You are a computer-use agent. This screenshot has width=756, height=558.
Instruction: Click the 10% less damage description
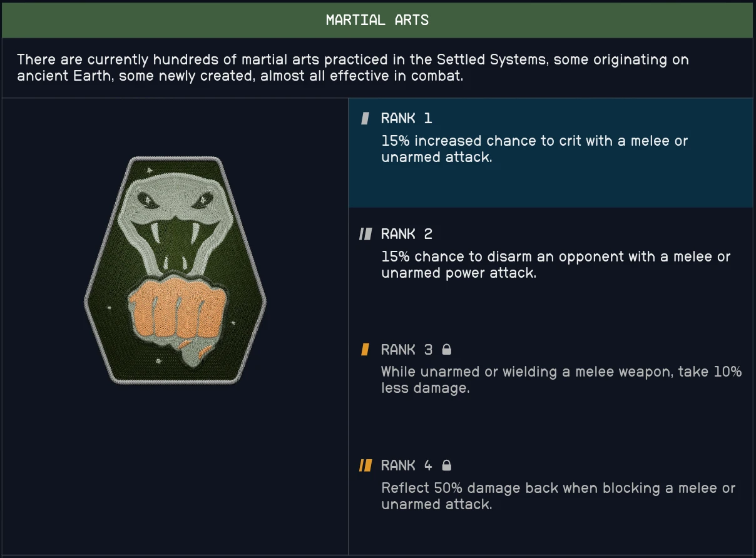(x=561, y=380)
